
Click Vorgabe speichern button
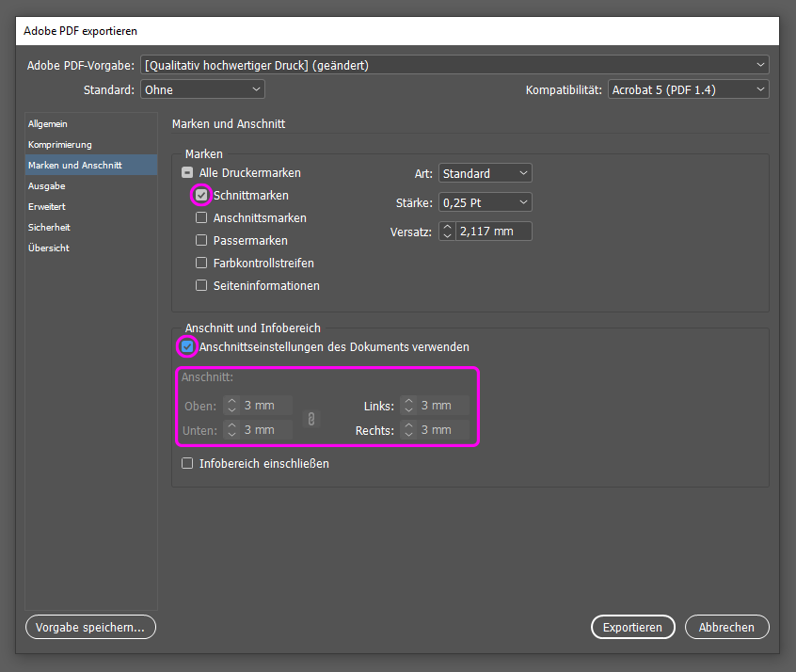click(x=90, y=627)
